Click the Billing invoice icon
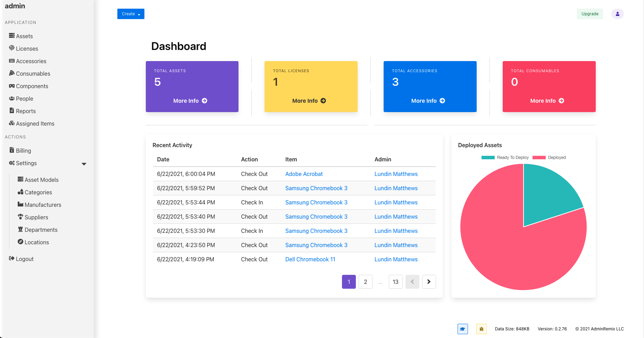 pyautogui.click(x=12, y=150)
